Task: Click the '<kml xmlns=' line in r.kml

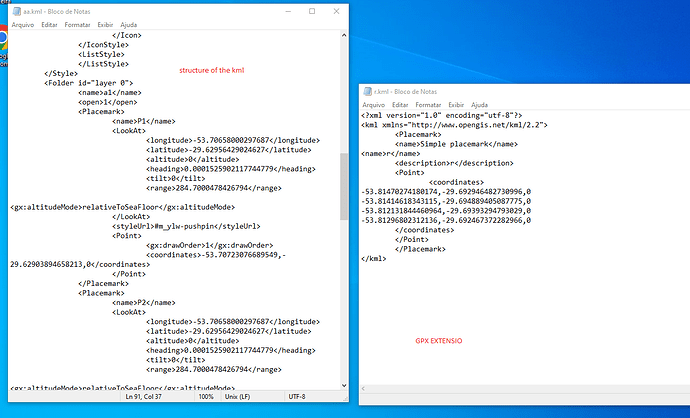Action: 455,125
